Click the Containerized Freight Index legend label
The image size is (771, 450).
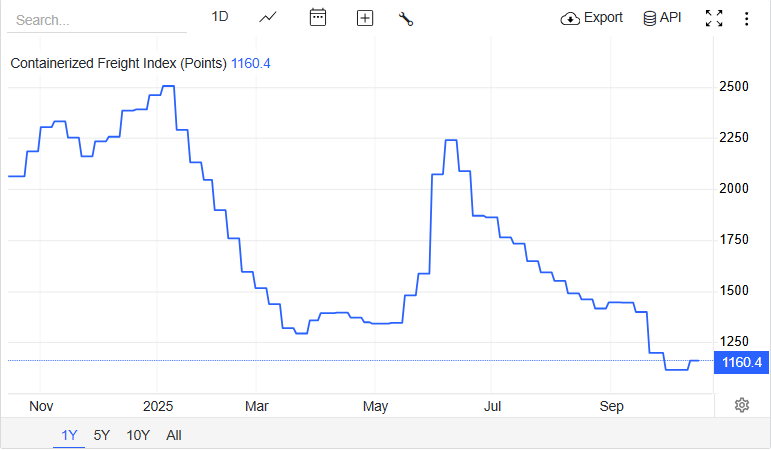[118, 63]
